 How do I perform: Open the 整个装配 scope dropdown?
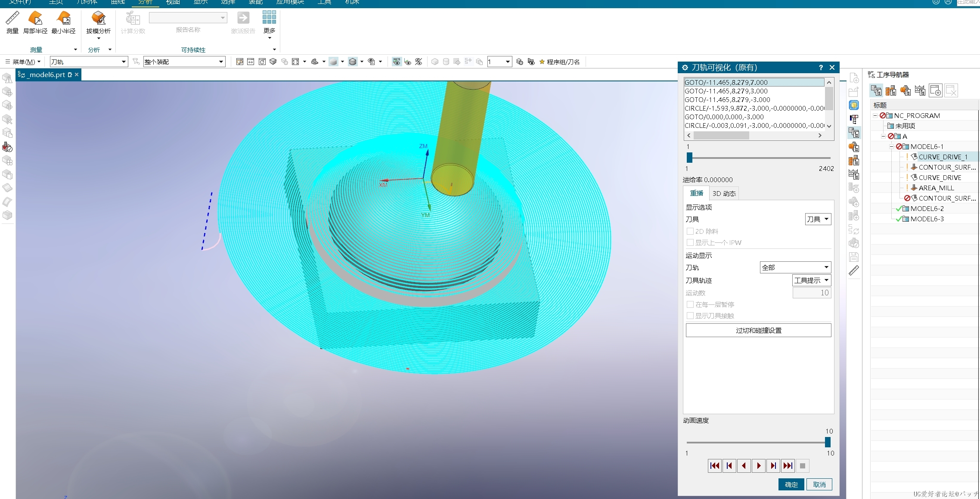click(x=184, y=62)
